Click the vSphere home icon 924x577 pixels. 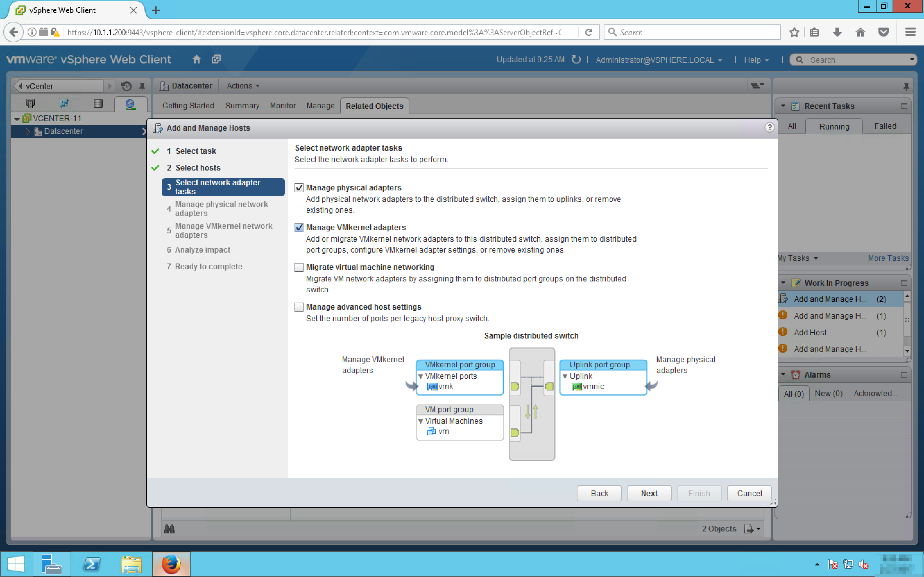tap(196, 59)
